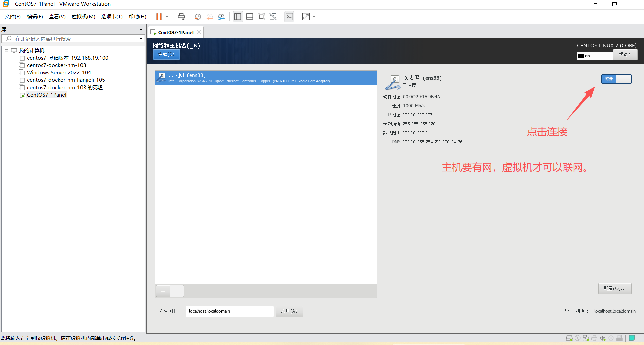Toggle the ens33 ethernet connection switch

(x=616, y=79)
